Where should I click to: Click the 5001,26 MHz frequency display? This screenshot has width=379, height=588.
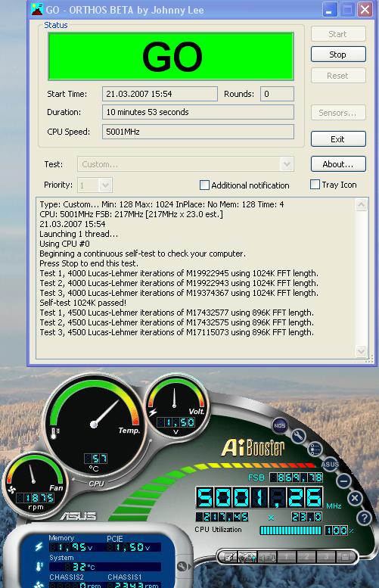click(x=259, y=498)
